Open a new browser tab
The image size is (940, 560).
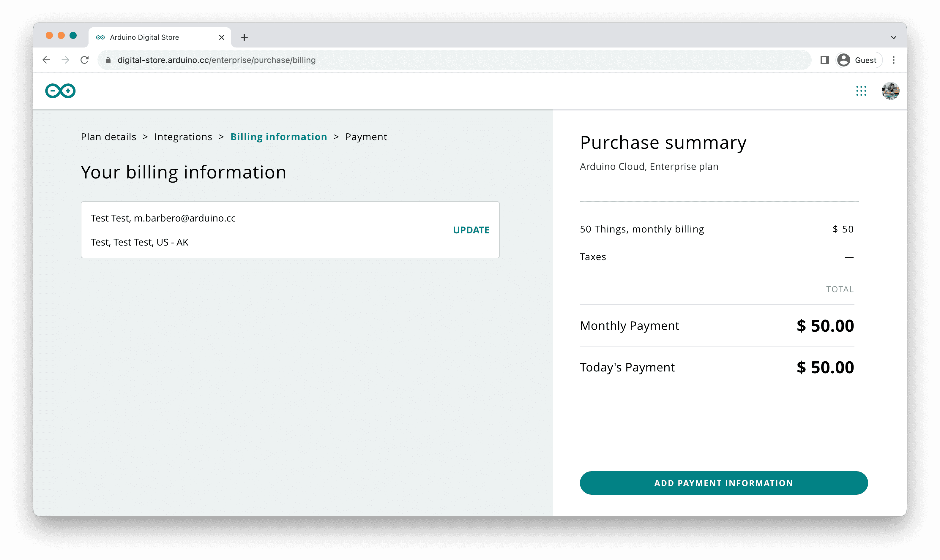click(245, 37)
